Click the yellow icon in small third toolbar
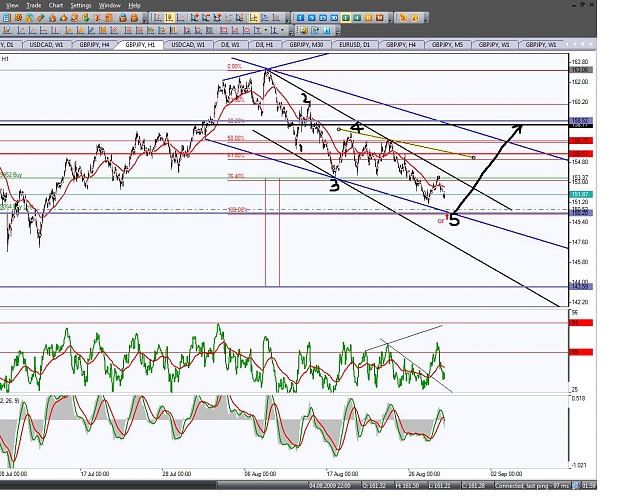This screenshot has width=625, height=500. (x=304, y=30)
